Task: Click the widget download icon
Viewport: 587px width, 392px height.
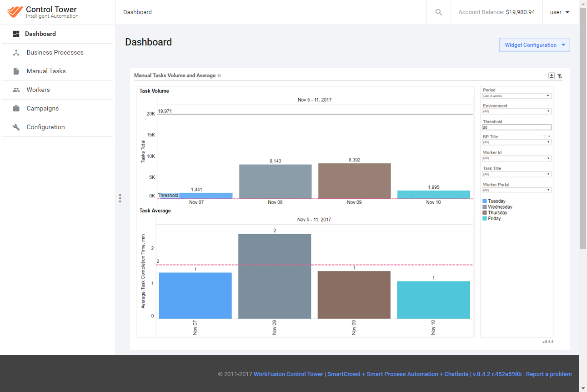Action: point(552,76)
